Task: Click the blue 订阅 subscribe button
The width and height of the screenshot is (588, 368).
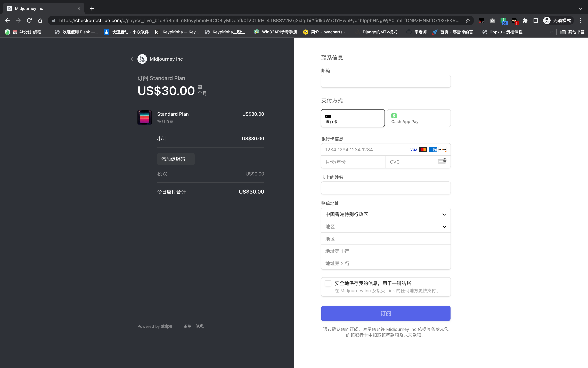Action: click(386, 313)
